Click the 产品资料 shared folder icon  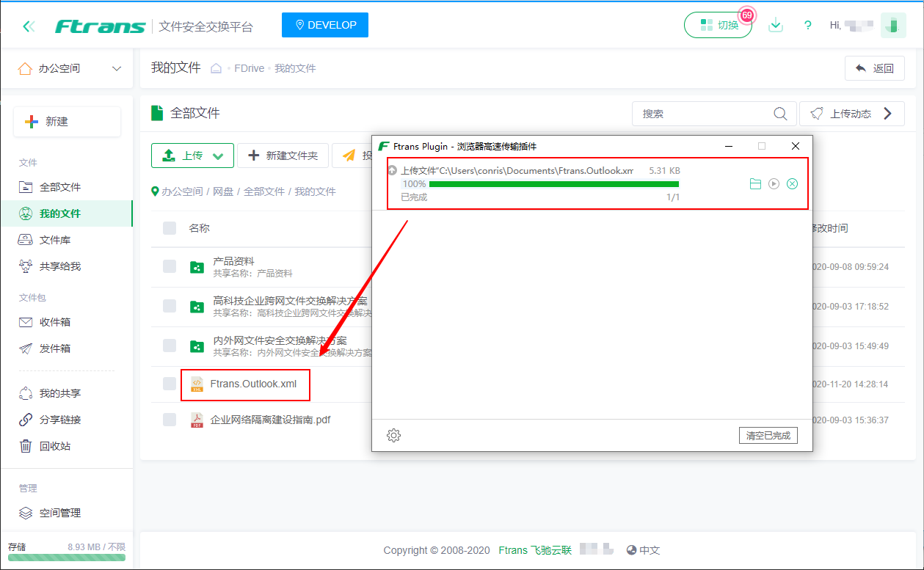[197, 267]
